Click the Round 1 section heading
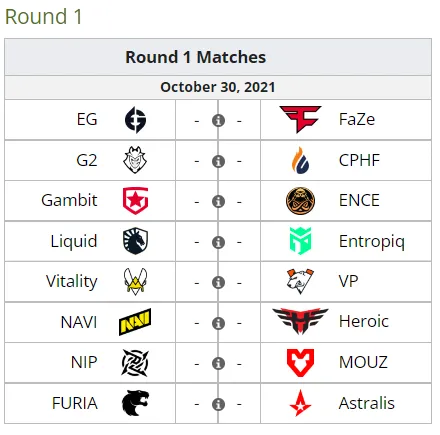The image size is (440, 435). pos(43,17)
